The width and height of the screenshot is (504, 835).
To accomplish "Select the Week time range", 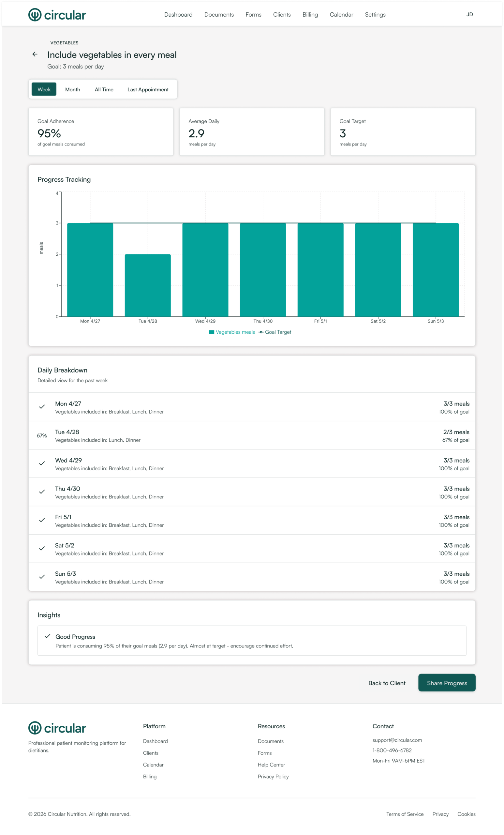I will [x=44, y=89].
